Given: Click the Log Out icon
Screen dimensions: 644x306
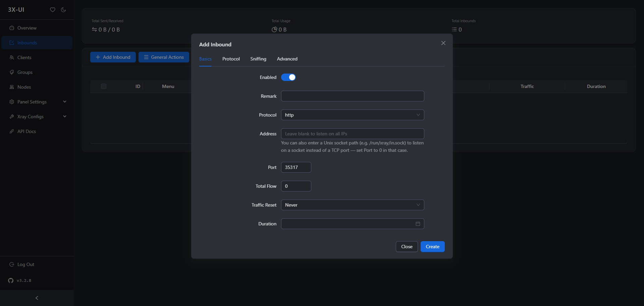Looking at the screenshot, I should tap(12, 264).
